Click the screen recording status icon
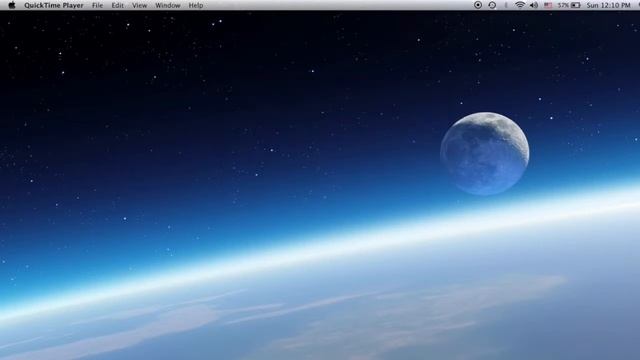640x360 pixels. coord(478,5)
